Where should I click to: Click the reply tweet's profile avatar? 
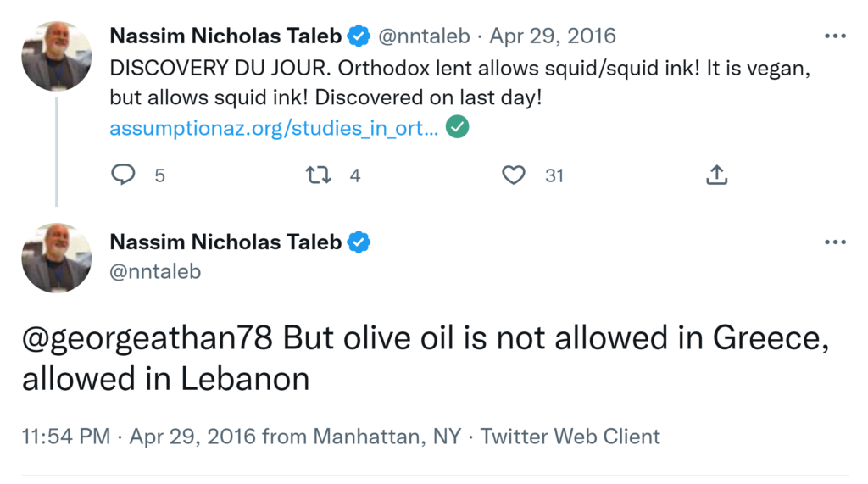(x=56, y=258)
